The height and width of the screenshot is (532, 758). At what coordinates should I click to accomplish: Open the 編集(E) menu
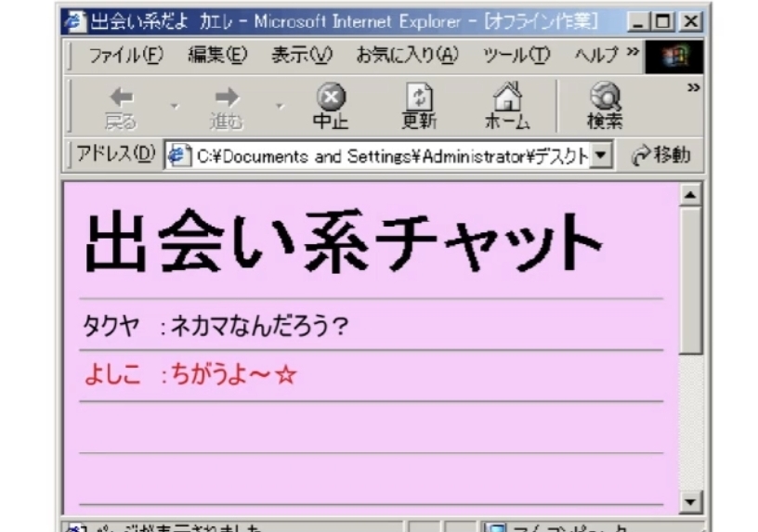point(217,56)
